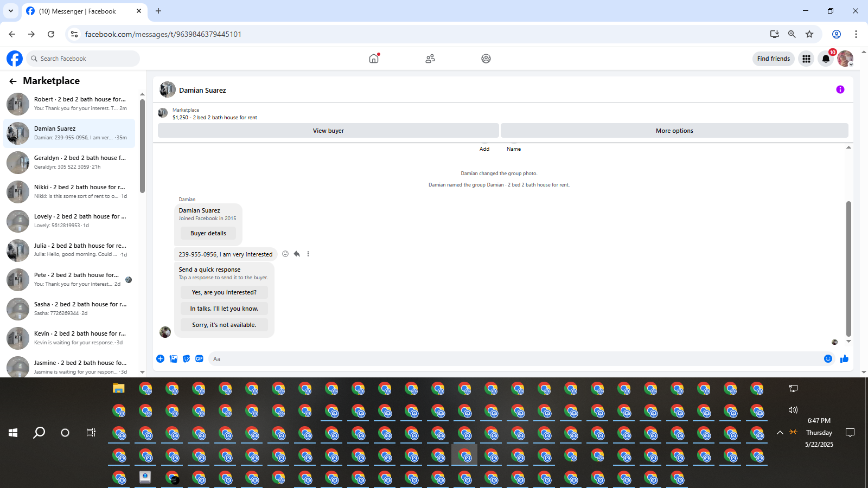Image resolution: width=868 pixels, height=488 pixels.
Task: Open the Windows Start menu
Action: pyautogui.click(x=13, y=433)
